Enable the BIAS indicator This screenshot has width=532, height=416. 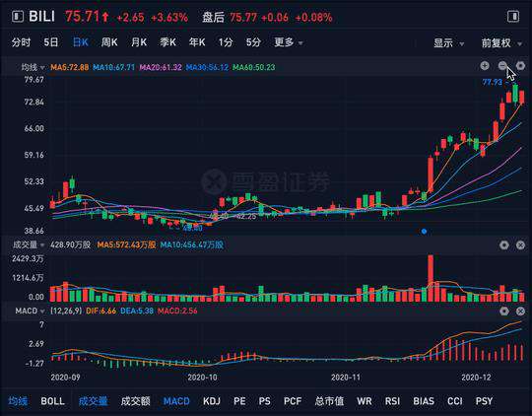424,401
